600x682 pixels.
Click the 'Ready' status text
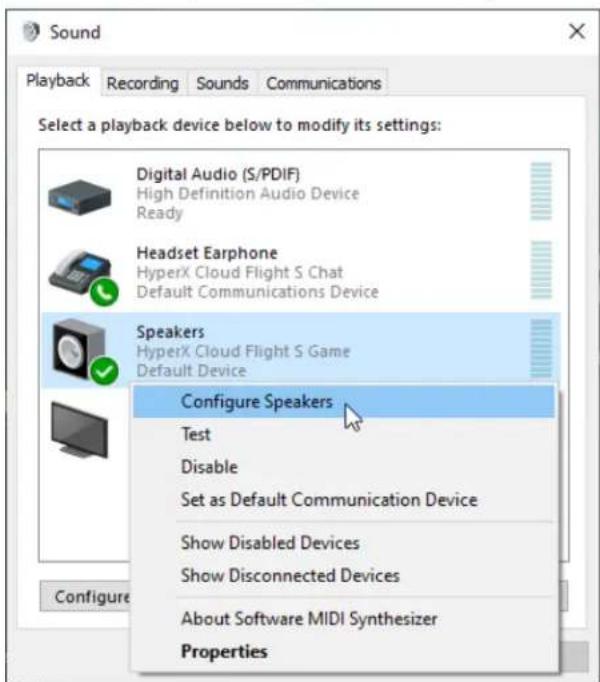pos(160,213)
